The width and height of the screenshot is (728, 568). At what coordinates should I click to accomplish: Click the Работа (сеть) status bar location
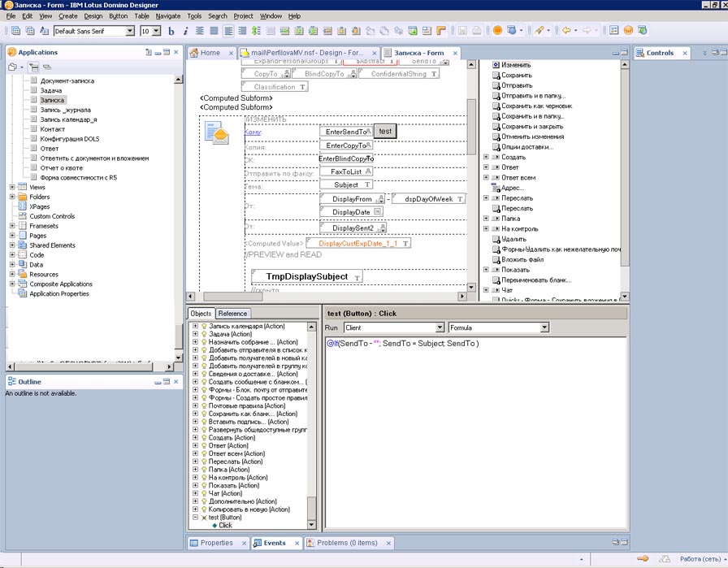pos(700,559)
